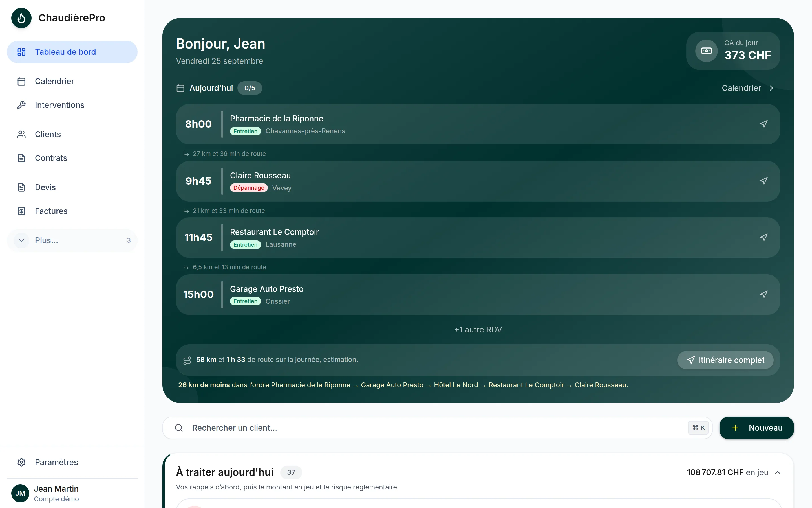Show the +1 autre RDV entry

[x=478, y=330]
